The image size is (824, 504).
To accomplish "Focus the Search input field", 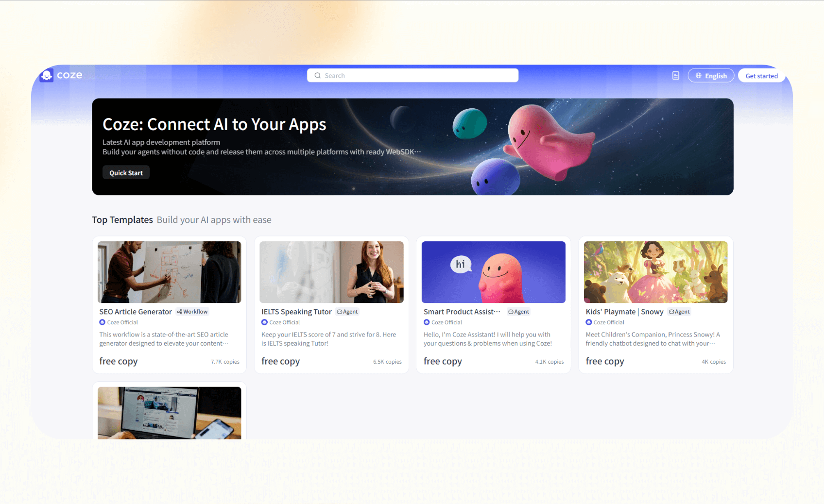I will 412,75.
